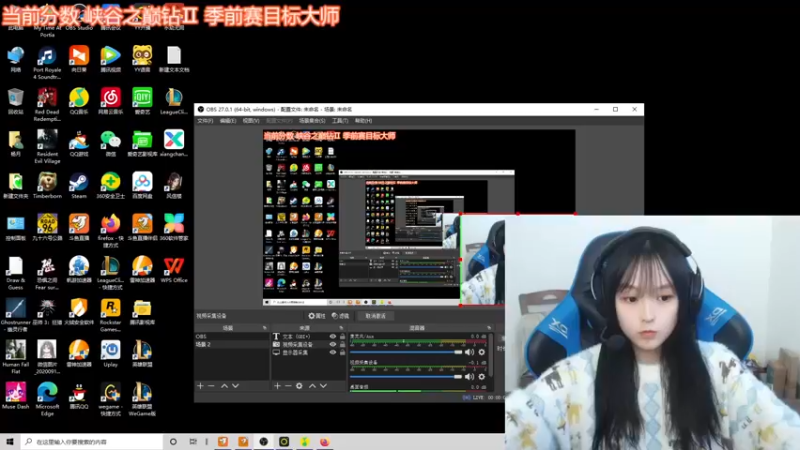Open the Uplay desktop icon

coord(110,354)
